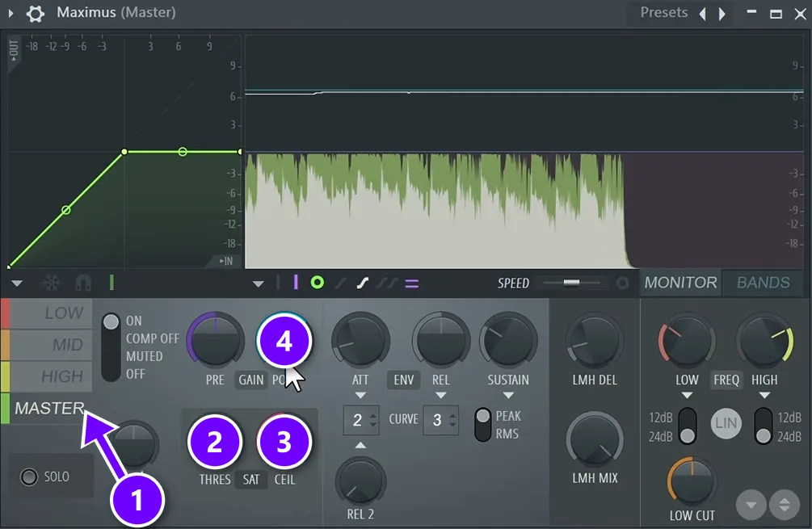Click the snowflake freeze icon
The height and width of the screenshot is (529, 812).
click(x=51, y=283)
